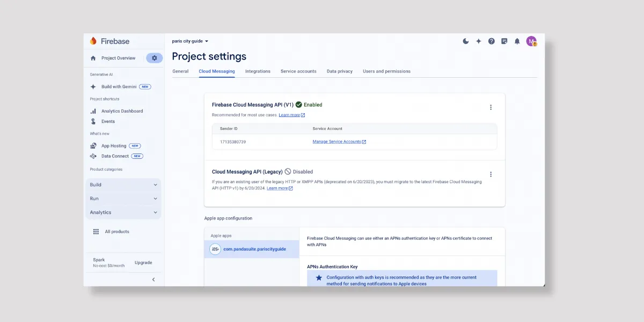Collapse the sidebar with the chevron arrow
644x322 pixels.
tap(153, 280)
